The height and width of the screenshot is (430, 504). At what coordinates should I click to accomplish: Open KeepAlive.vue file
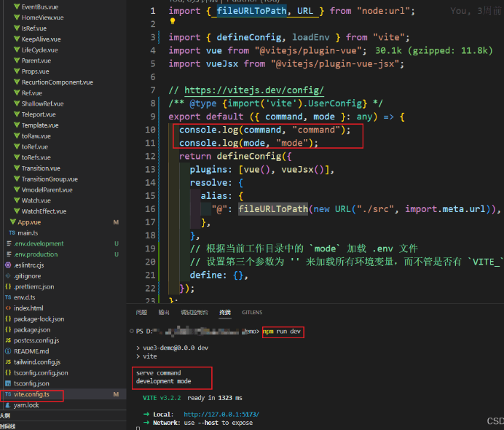(41, 39)
